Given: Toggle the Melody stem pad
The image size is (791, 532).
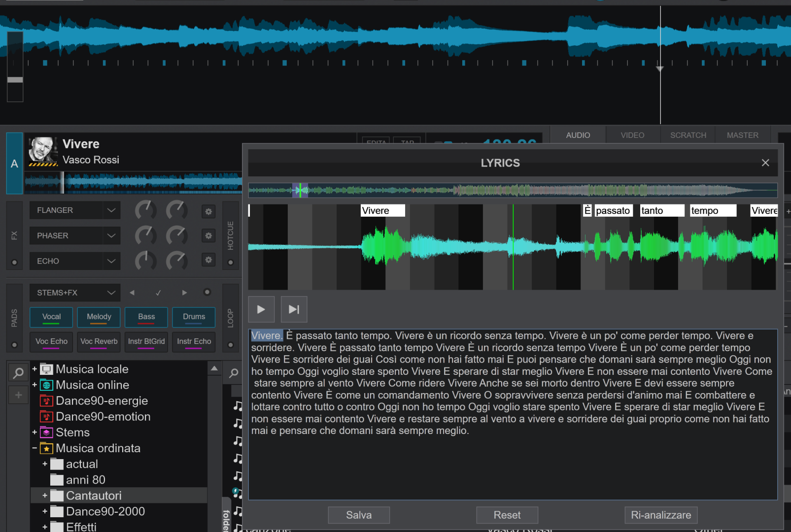Looking at the screenshot, I should pyautogui.click(x=99, y=317).
